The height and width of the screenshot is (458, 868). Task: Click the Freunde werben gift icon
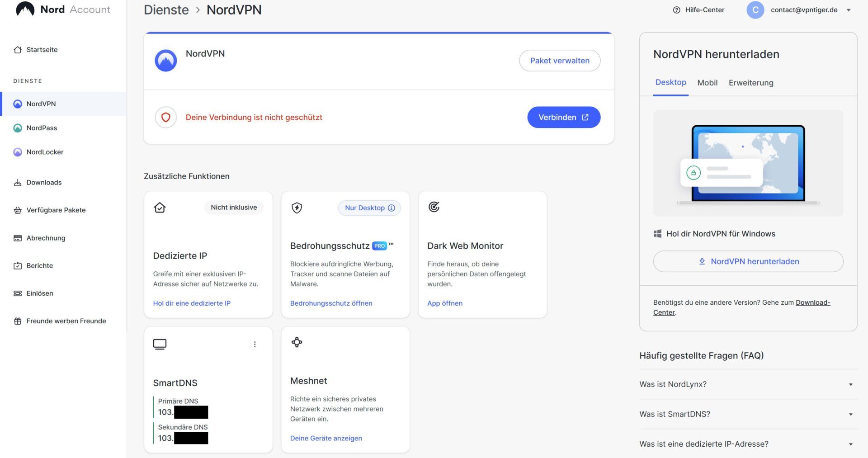18,321
